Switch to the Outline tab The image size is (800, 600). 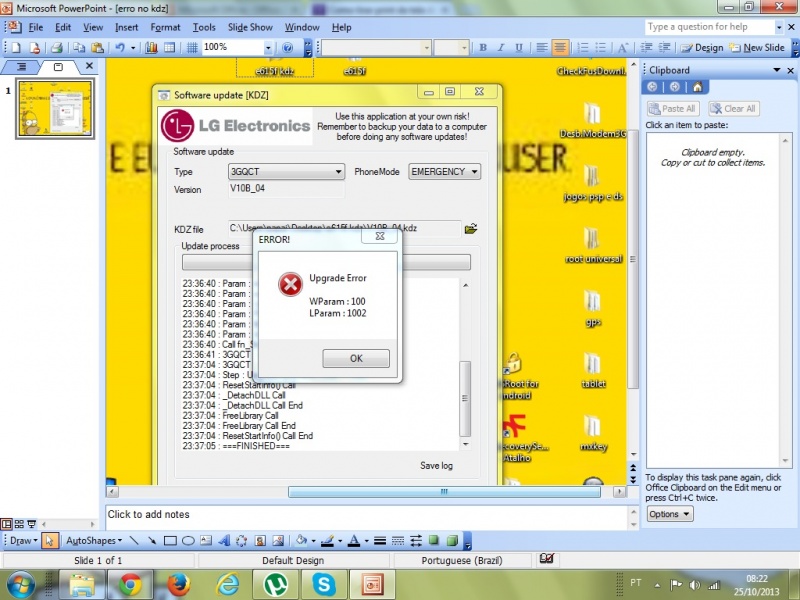[21, 67]
